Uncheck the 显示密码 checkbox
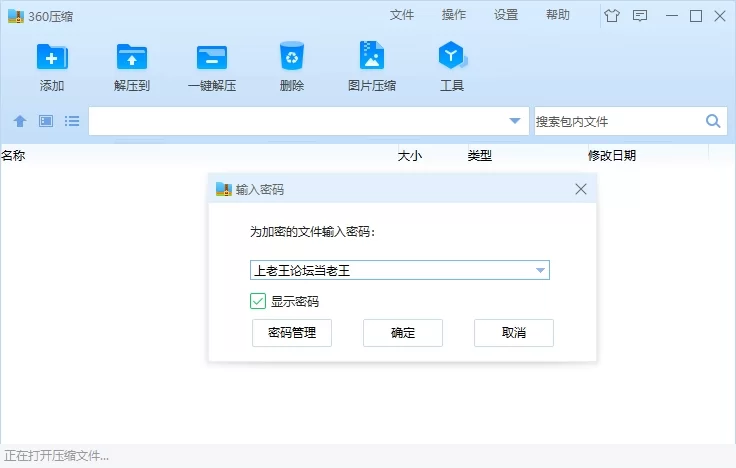 (258, 301)
